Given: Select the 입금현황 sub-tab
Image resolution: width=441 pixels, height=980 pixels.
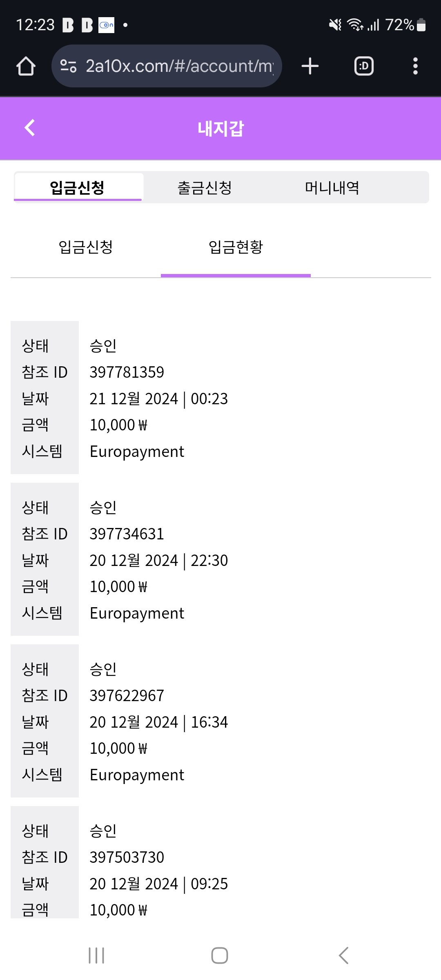Looking at the screenshot, I should click(x=236, y=247).
